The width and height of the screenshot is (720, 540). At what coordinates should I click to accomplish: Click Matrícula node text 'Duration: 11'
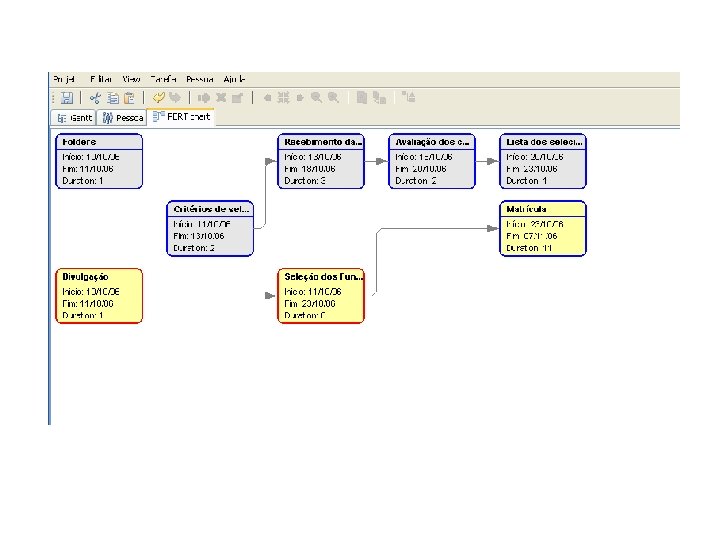pos(529,248)
